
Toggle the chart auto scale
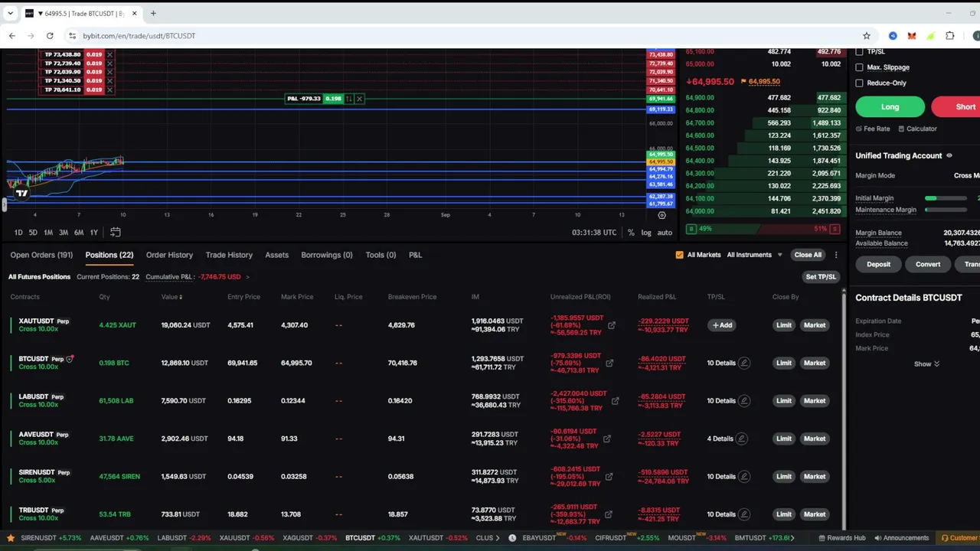pos(665,233)
